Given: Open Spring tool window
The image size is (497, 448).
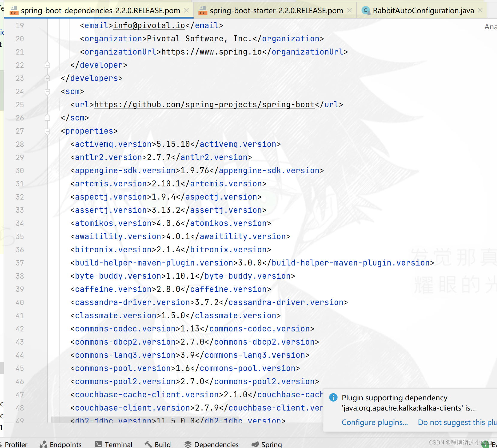Looking at the screenshot, I should (267, 444).
